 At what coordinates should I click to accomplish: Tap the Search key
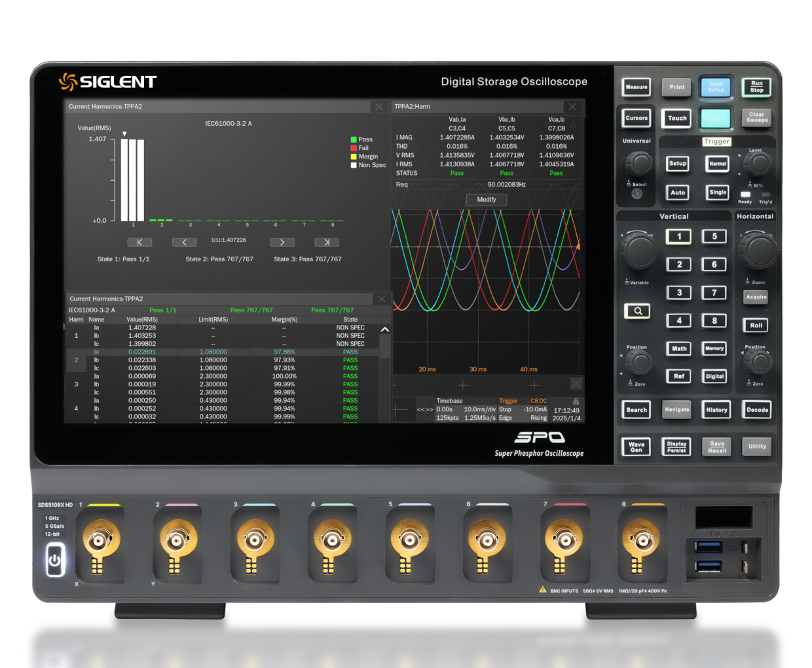pyautogui.click(x=637, y=410)
